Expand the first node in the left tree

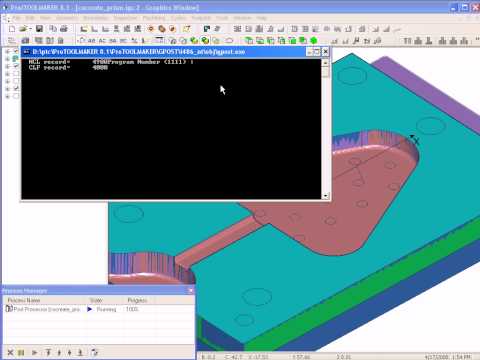click(7, 51)
